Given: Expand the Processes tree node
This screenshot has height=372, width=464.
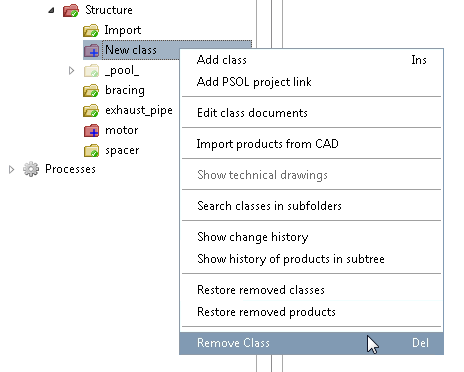Looking at the screenshot, I should [x=11, y=169].
